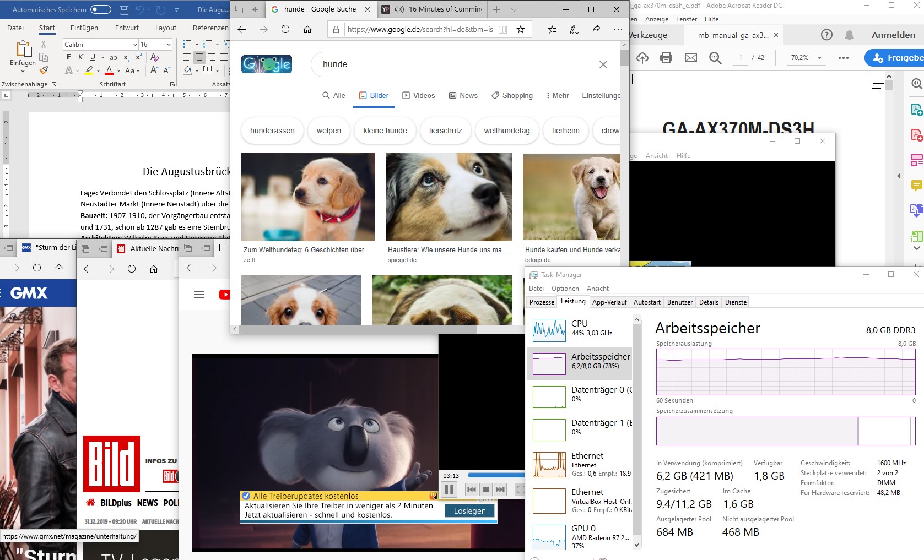Open the Acrobat help question mark icon
Viewport: 924px width, 560px height.
(826, 35)
